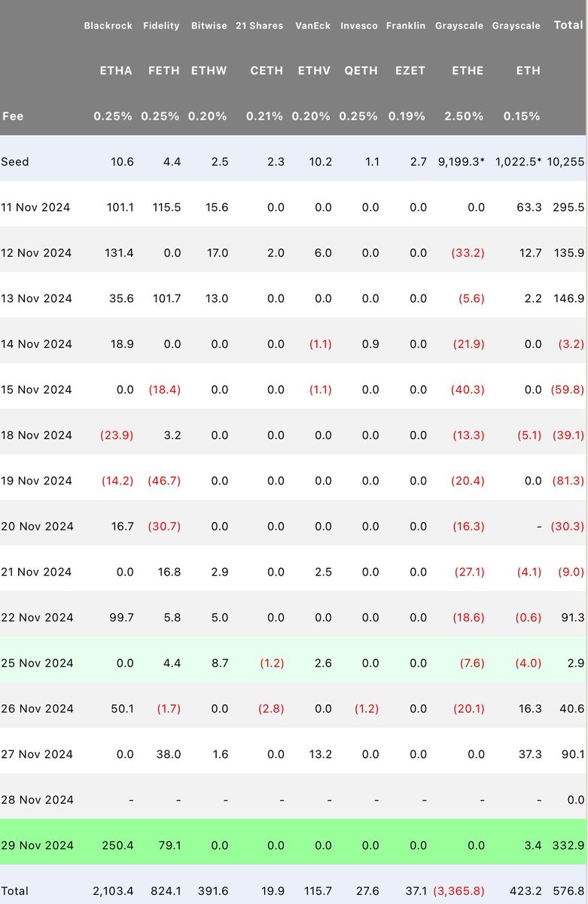Click the 1,022.5* seed value

518,162
